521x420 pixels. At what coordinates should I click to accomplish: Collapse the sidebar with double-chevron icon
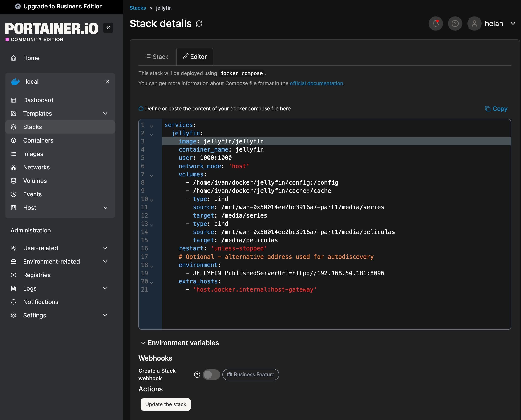pos(108,28)
